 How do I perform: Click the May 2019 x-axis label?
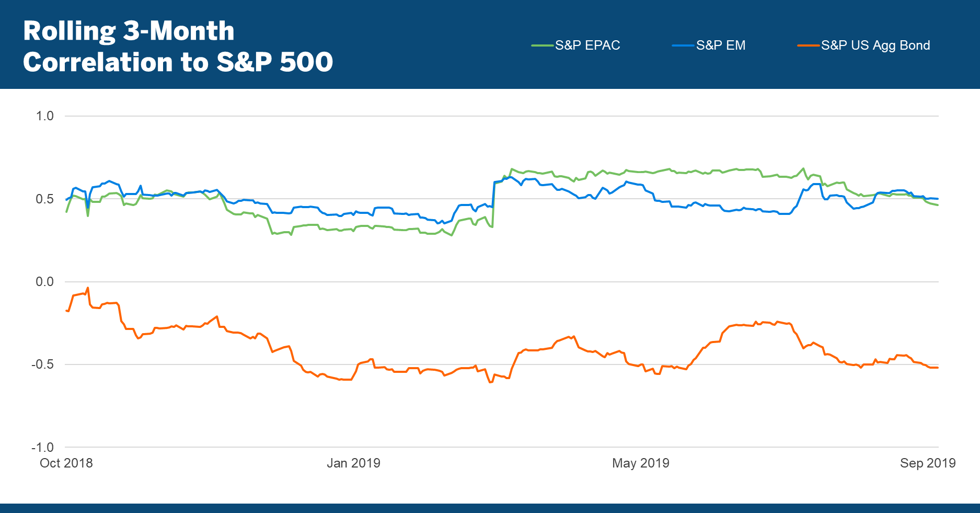coord(640,463)
